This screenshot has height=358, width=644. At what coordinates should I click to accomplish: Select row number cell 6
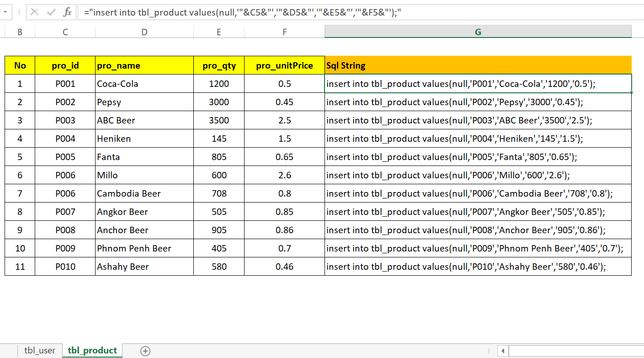20,175
